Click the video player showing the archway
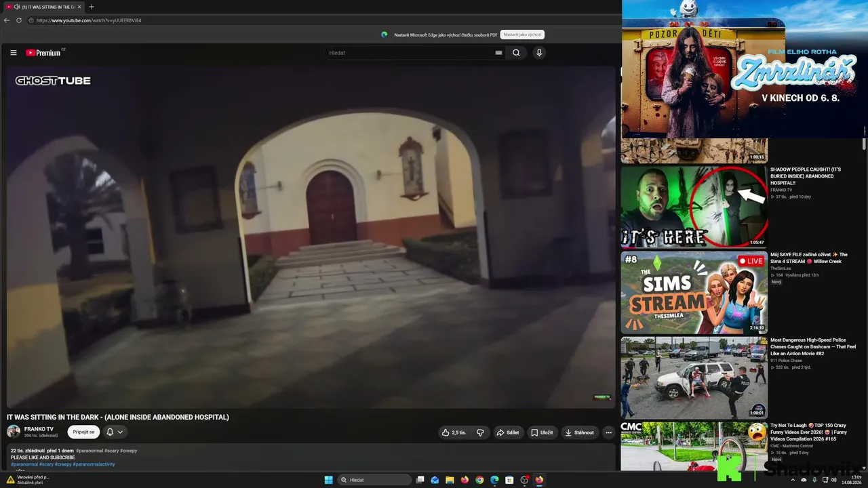Viewport: 868px width, 488px height. [x=311, y=237]
